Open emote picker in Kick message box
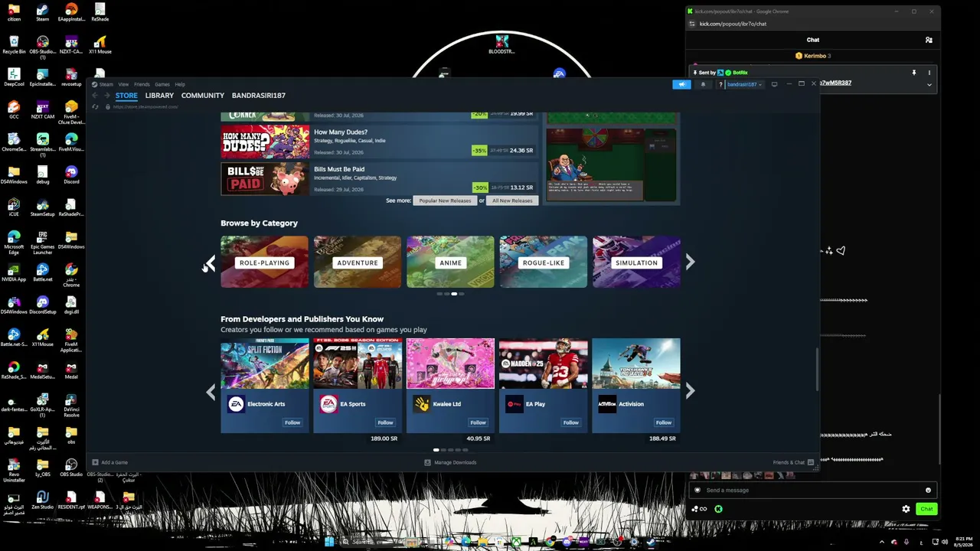Viewport: 980px width, 551px height. tap(928, 491)
